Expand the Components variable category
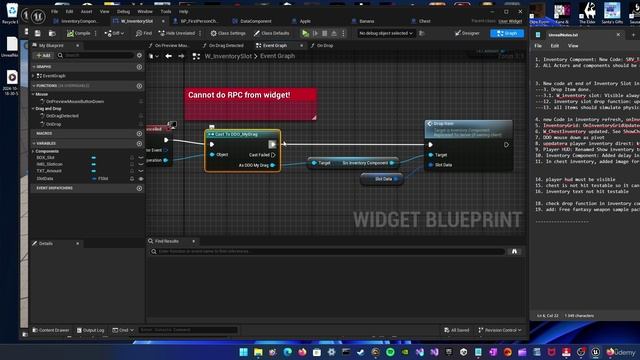 coord(33,151)
